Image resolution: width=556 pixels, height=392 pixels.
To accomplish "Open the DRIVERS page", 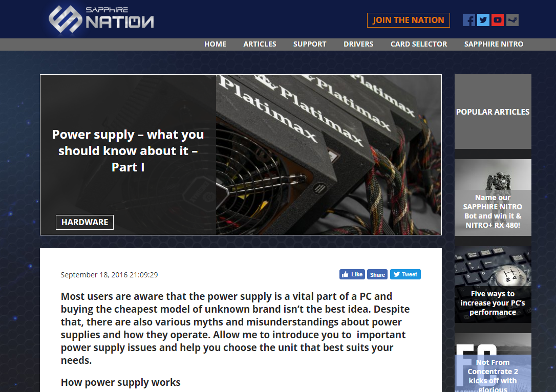I will 358,44.
